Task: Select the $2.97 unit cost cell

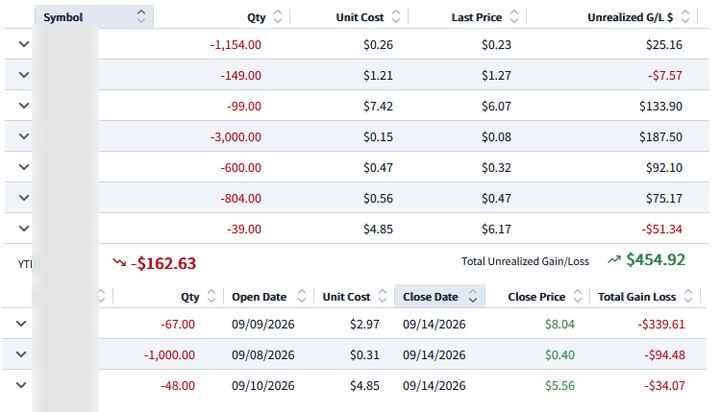Action: (365, 324)
